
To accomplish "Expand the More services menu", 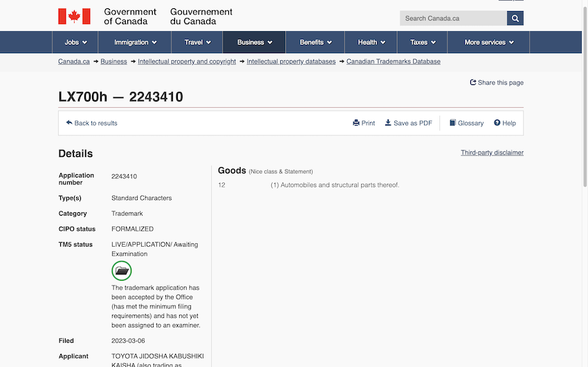I will [x=488, y=42].
